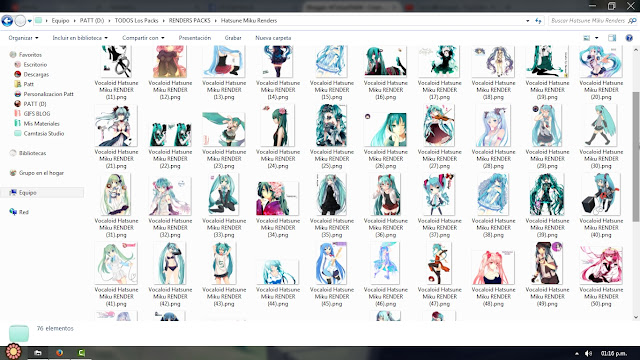Viewport: 640px width, 360px height.
Task: Open the view options dropdown arrow
Action: click(x=596, y=38)
